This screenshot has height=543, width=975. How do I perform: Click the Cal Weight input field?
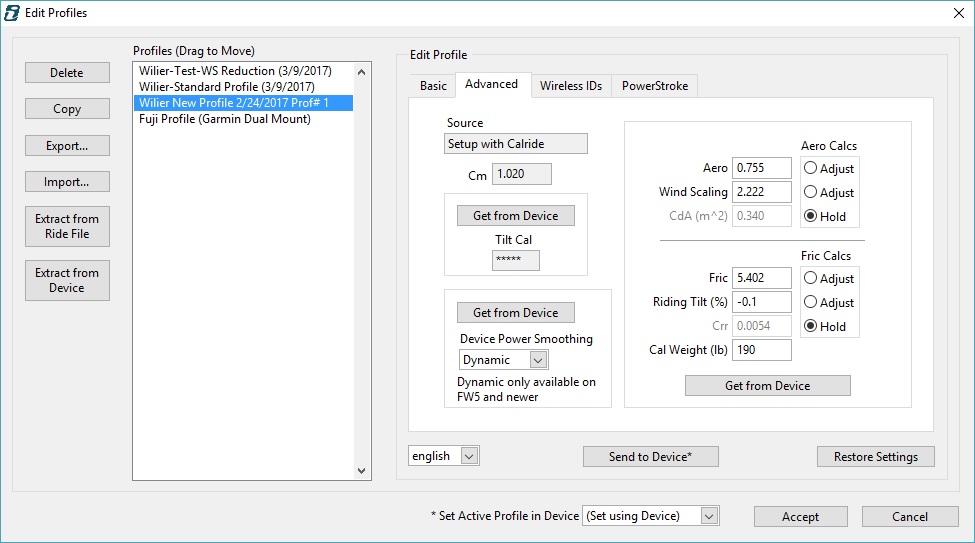[762, 350]
